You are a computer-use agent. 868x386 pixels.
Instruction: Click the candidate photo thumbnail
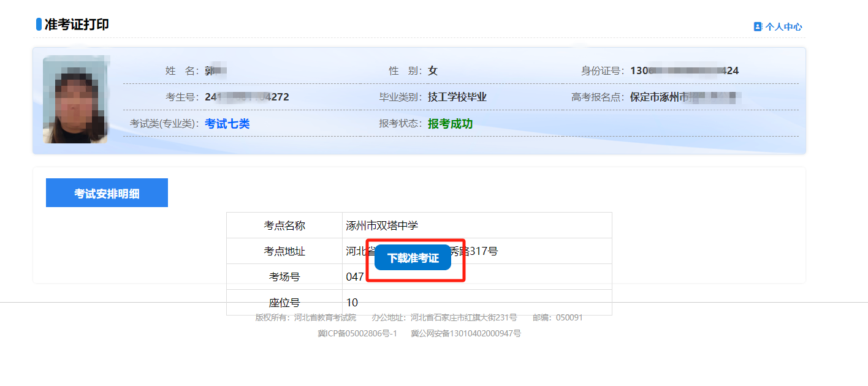point(75,99)
